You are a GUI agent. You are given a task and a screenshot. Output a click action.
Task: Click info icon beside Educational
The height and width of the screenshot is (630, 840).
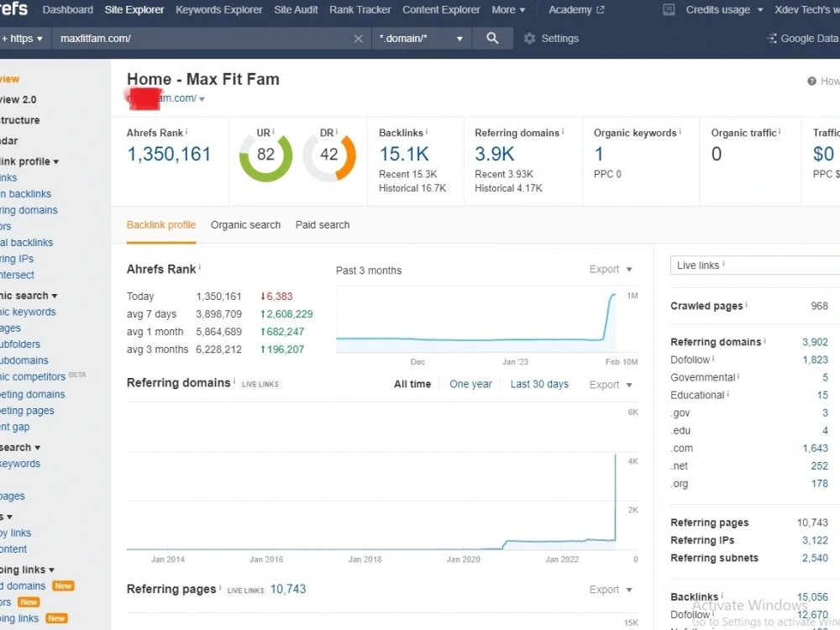[727, 394]
